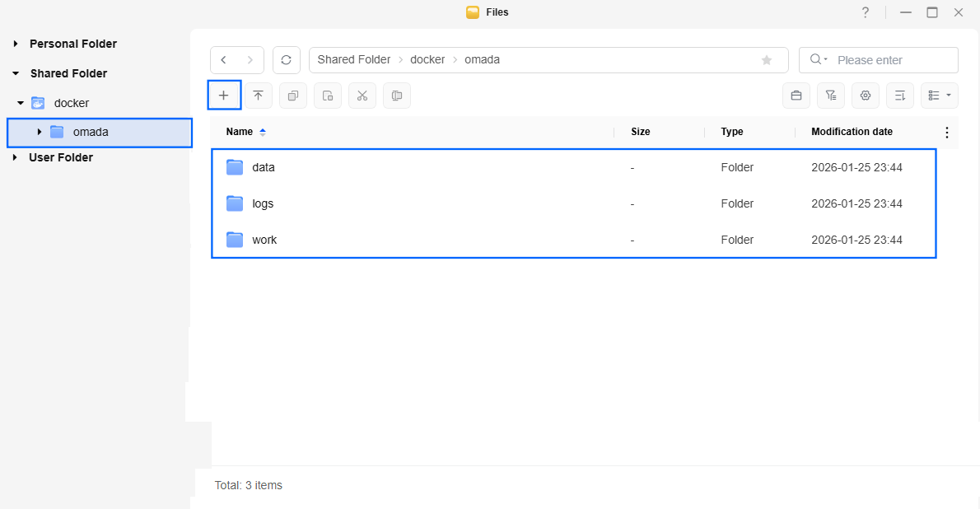The height and width of the screenshot is (509, 980).
Task: Click the plus button to create new item
Action: (x=223, y=96)
